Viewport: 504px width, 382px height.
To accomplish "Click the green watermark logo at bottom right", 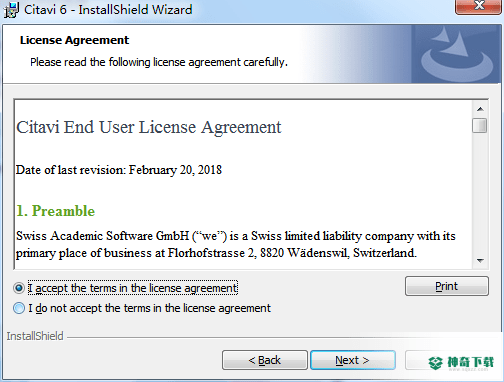I will [x=461, y=362].
